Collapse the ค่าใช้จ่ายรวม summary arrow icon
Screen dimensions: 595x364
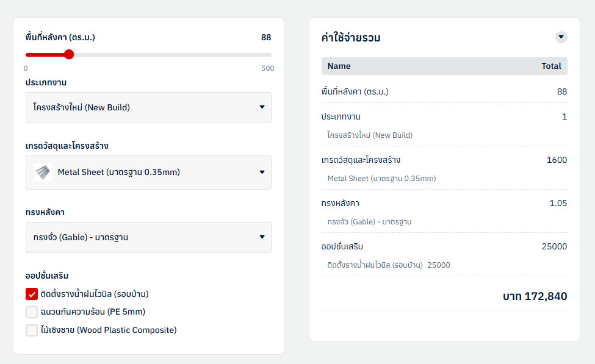pyautogui.click(x=561, y=37)
